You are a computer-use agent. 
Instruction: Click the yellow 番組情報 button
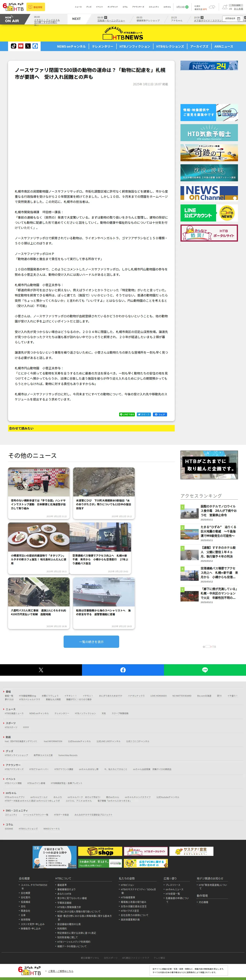(x=35, y=7)
